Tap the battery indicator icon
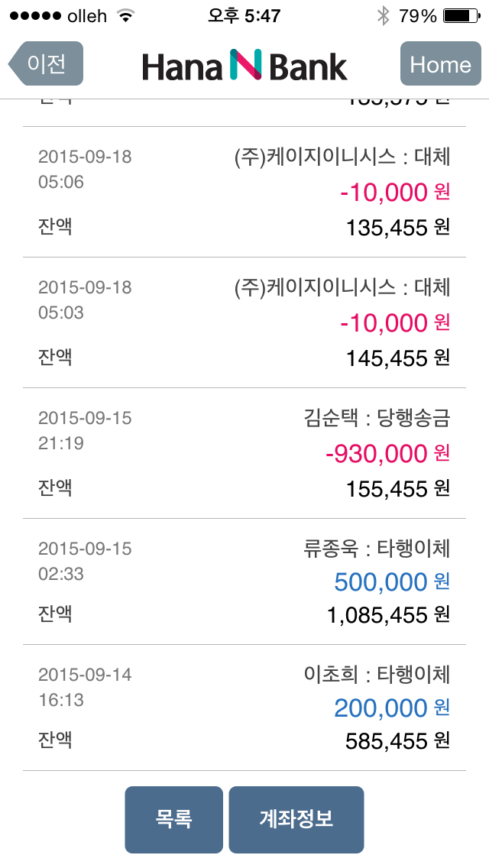The image size is (489, 868). point(462,15)
